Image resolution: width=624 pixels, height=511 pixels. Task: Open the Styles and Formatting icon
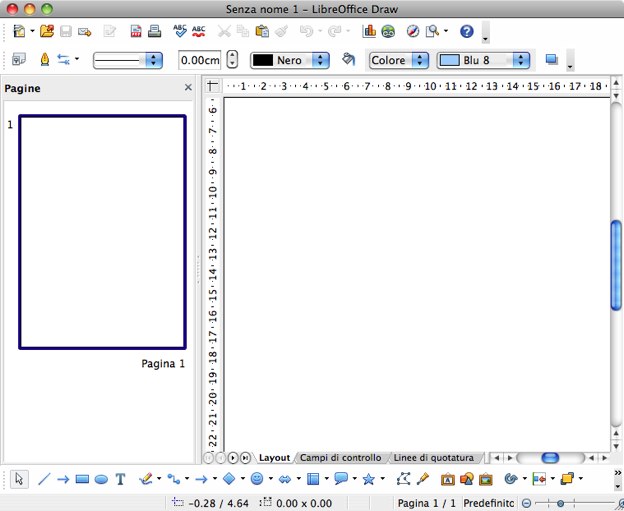(x=19, y=60)
